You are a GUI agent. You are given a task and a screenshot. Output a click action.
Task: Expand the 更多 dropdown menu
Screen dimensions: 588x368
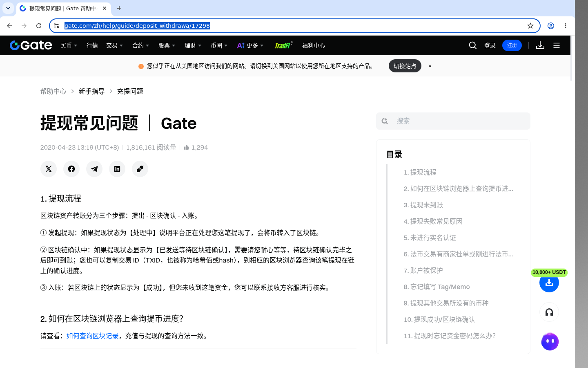coord(250,45)
